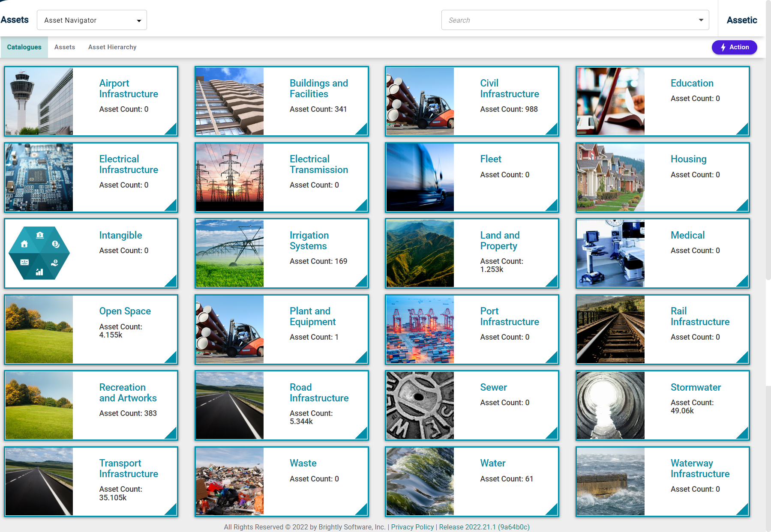Click the lightning bolt Action button
Screen dimensions: 771x532
[x=734, y=47]
